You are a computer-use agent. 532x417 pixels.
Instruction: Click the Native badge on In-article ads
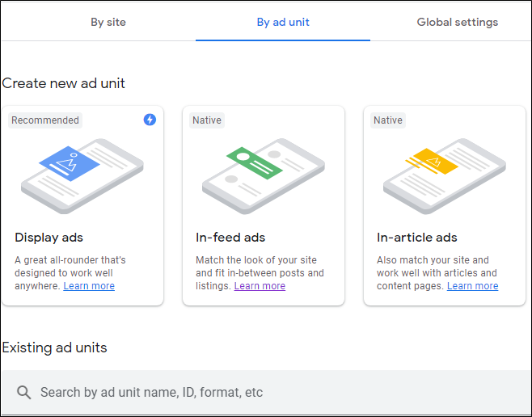click(x=388, y=120)
